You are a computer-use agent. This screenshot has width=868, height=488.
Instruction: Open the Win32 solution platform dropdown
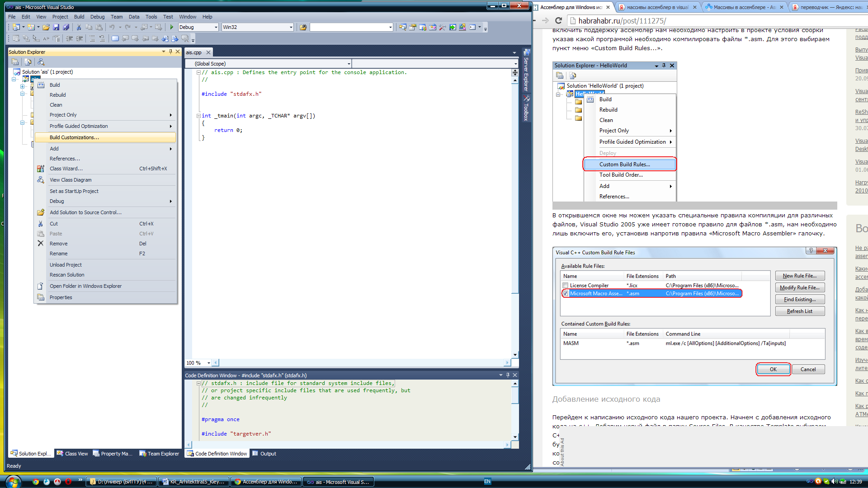pyautogui.click(x=291, y=27)
